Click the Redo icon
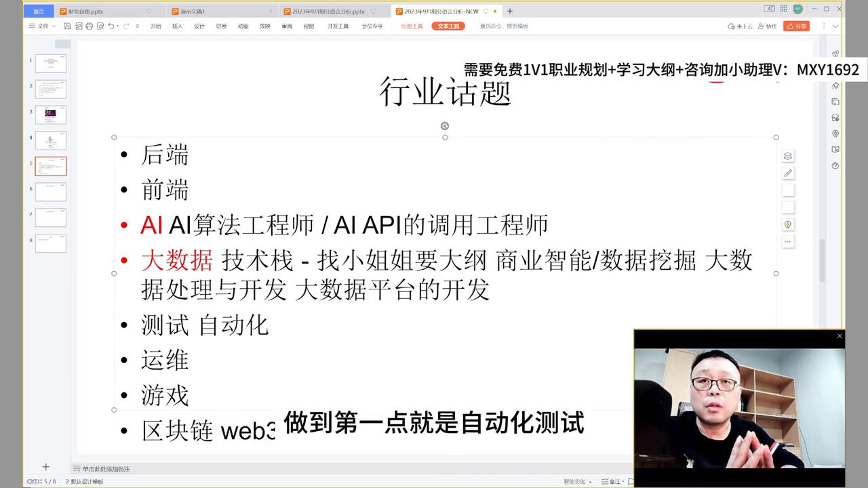868x488 pixels. pos(126,26)
